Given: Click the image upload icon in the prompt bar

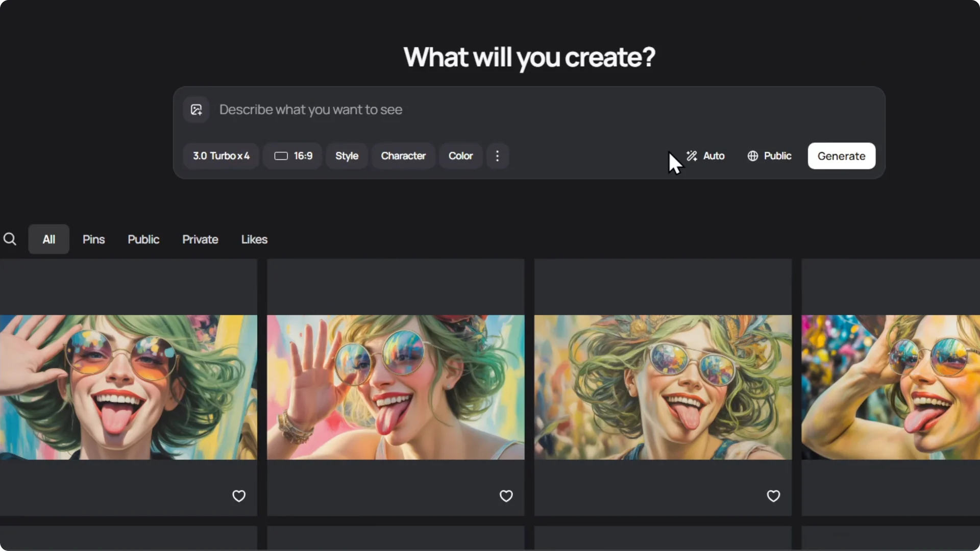Looking at the screenshot, I should [197, 109].
